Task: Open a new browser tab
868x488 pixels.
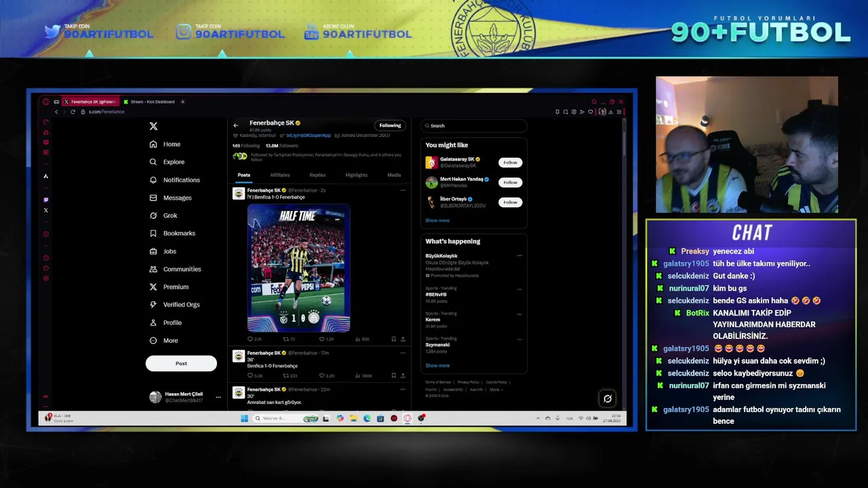Action: tap(182, 102)
